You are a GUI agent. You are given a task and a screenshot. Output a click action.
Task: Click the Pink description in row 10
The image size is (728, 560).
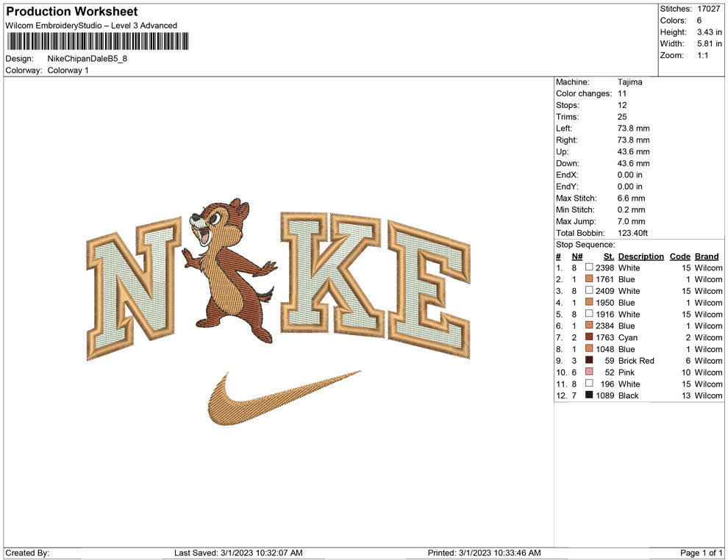click(627, 372)
